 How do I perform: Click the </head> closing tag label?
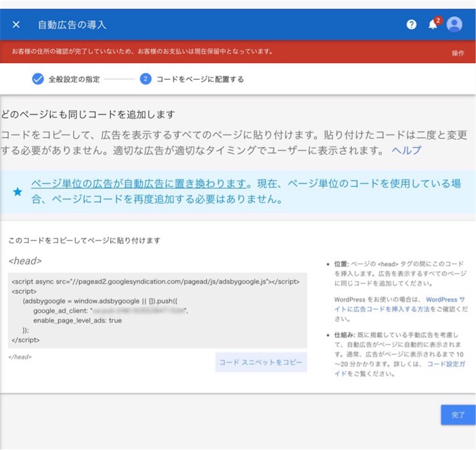(x=20, y=357)
